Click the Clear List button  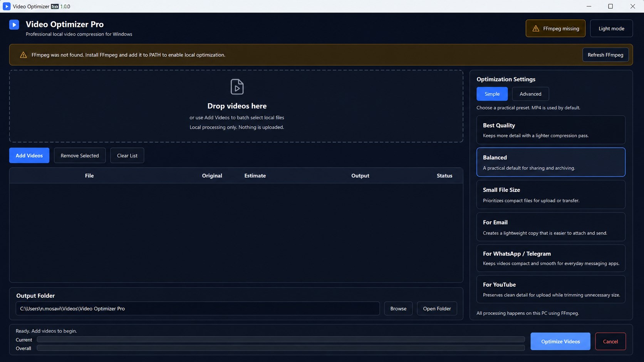127,155
